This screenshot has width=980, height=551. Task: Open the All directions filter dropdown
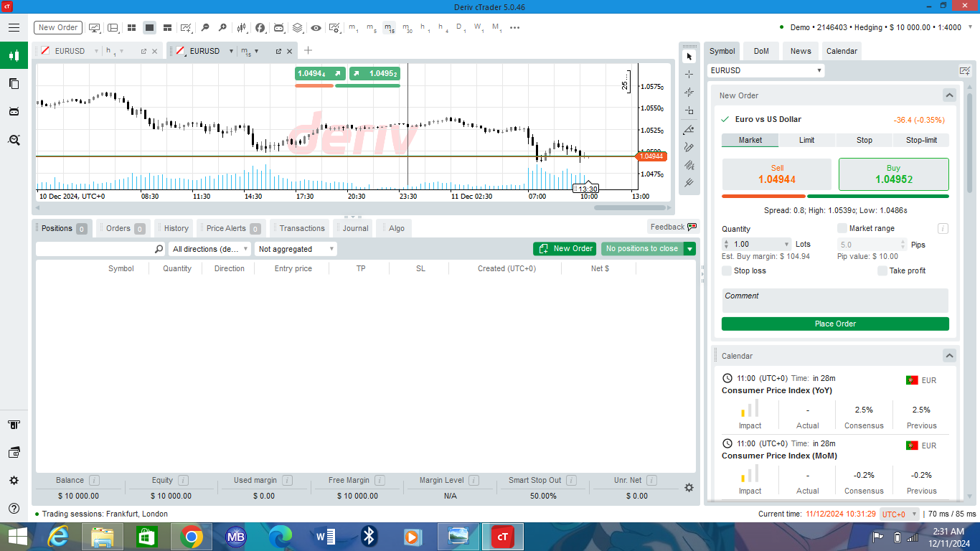[x=210, y=249]
